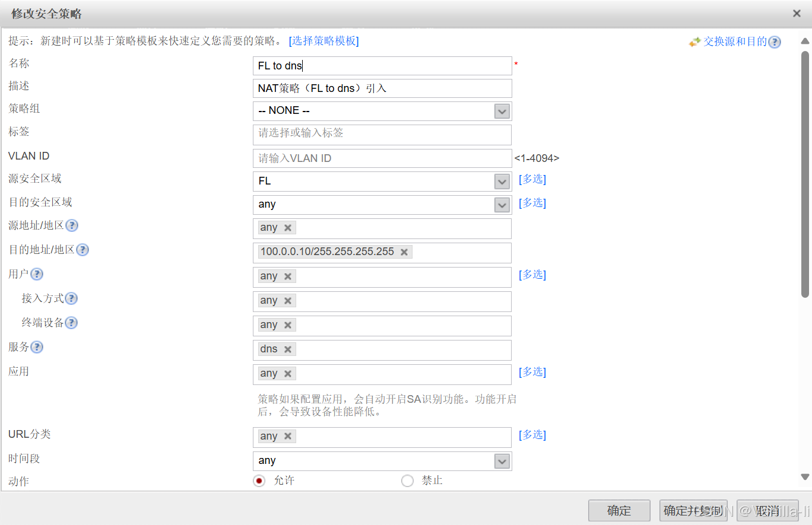Remove the any tag from URL分类 field

288,437
